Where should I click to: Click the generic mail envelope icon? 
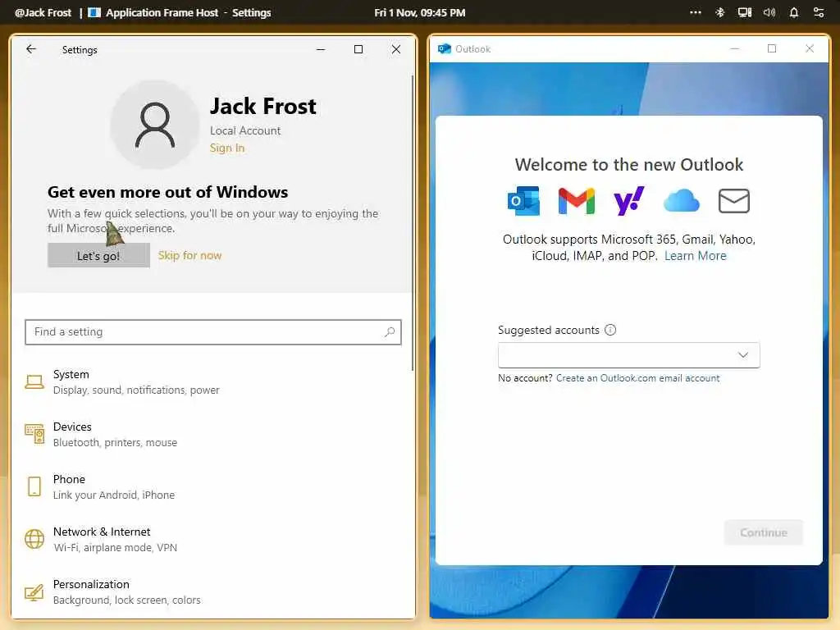(x=733, y=201)
